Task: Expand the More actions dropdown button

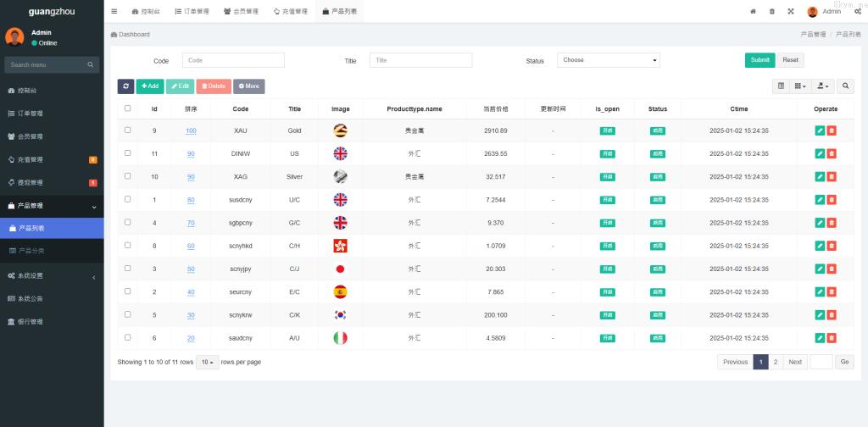Action: click(x=249, y=86)
